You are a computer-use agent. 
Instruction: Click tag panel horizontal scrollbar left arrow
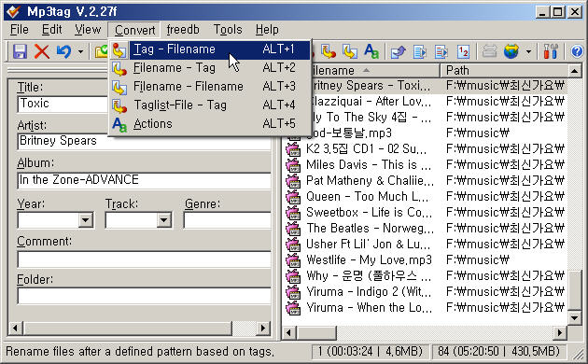15,329
